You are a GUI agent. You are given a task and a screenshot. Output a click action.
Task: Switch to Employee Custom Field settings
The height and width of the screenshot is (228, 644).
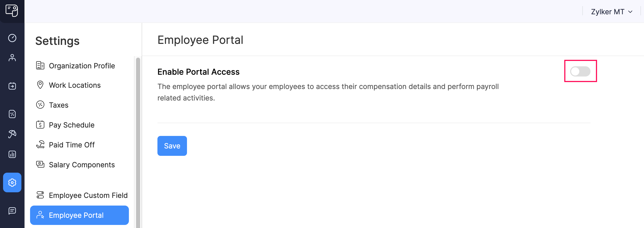coord(88,195)
